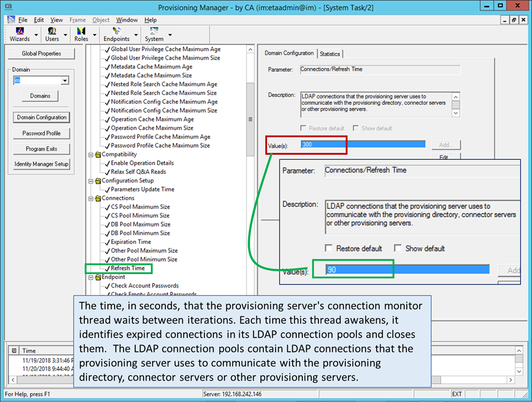This screenshot has width=532, height=402.
Task: Toggle Show default in the enlarged inset
Action: point(398,248)
